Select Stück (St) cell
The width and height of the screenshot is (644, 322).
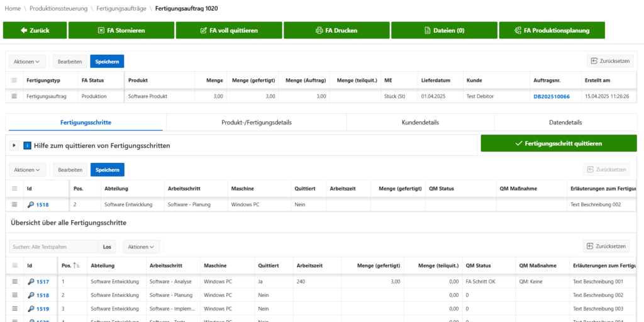click(x=399, y=96)
